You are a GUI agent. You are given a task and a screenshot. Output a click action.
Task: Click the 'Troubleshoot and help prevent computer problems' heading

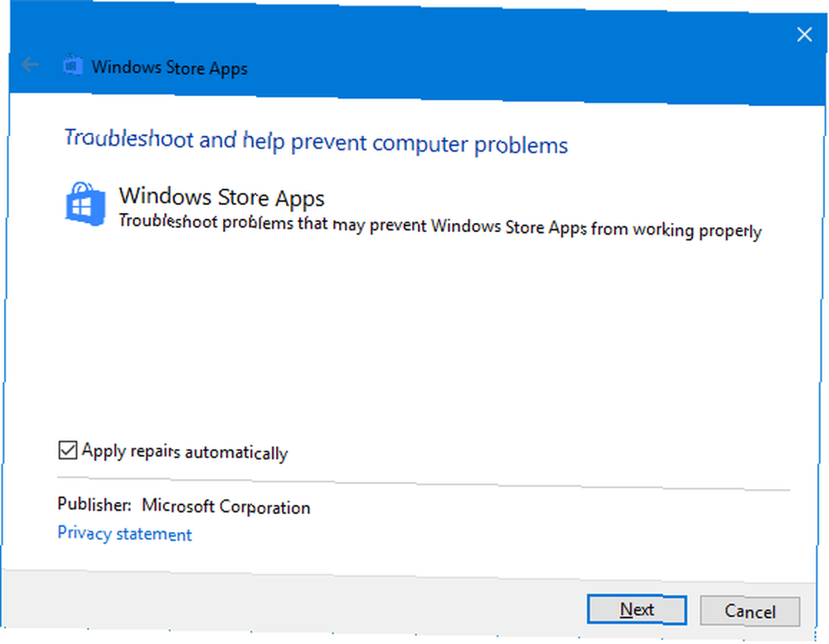[316, 142]
